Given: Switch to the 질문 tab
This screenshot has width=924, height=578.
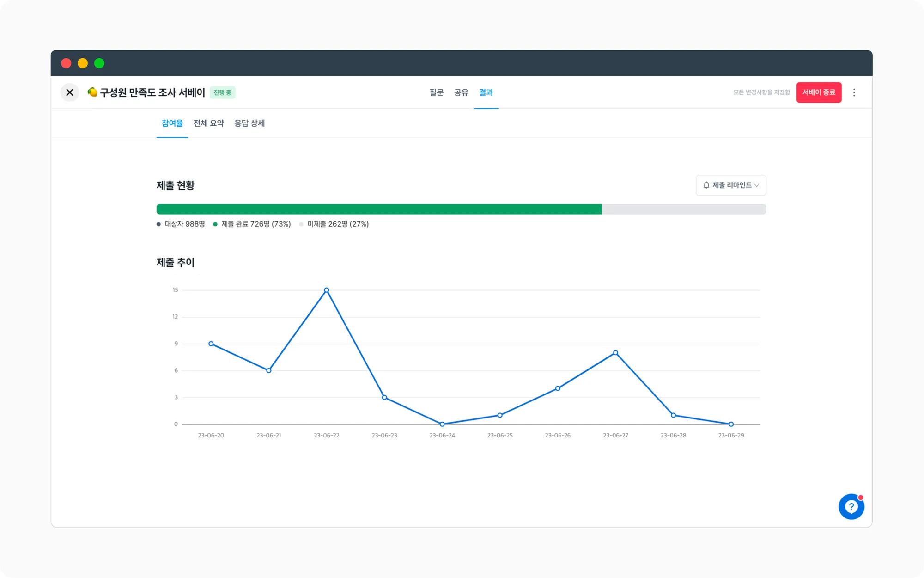Looking at the screenshot, I should 436,92.
